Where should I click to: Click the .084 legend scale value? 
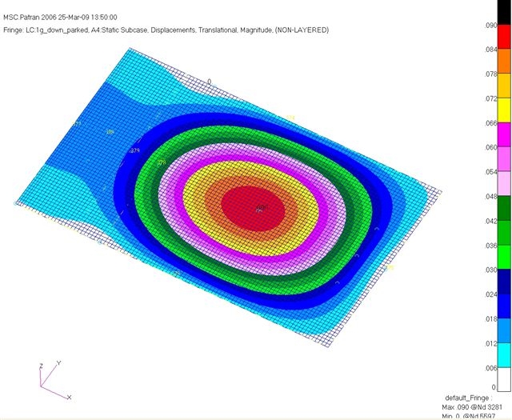[x=490, y=50]
